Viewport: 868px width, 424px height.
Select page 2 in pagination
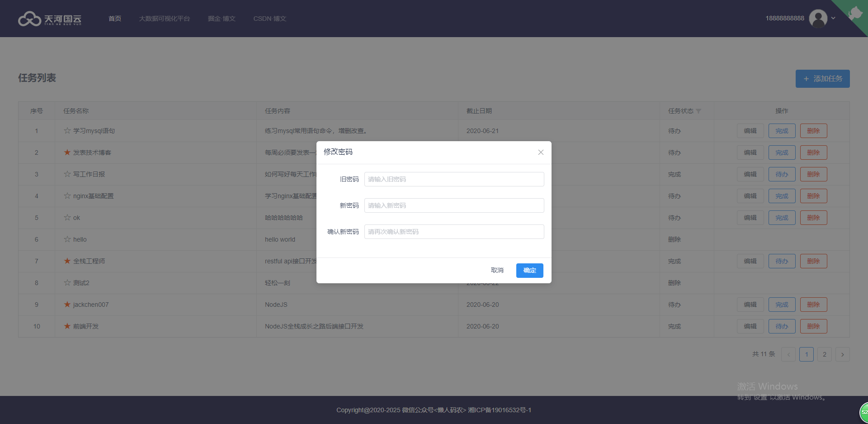[x=825, y=354]
